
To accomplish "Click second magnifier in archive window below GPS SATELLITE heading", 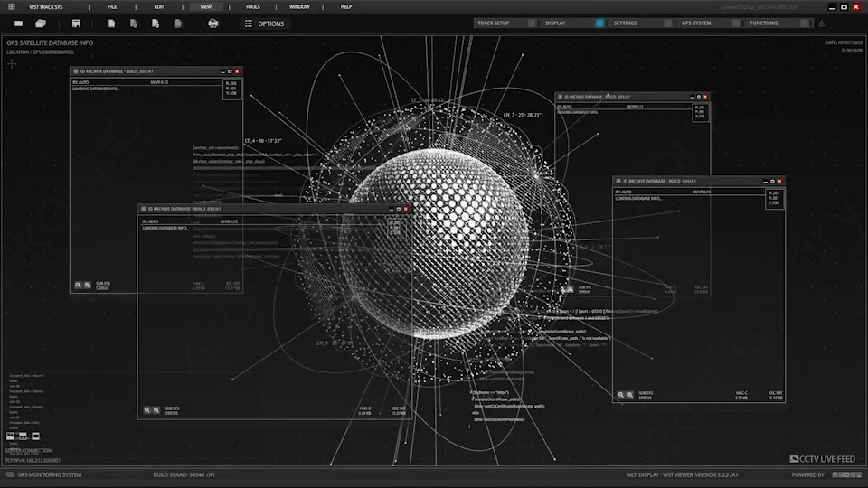I will tap(88, 285).
